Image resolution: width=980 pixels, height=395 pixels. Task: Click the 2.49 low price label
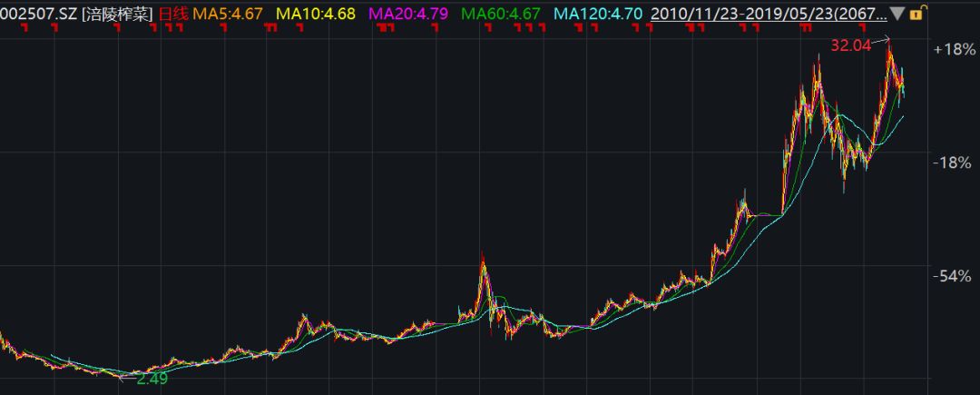(152, 378)
